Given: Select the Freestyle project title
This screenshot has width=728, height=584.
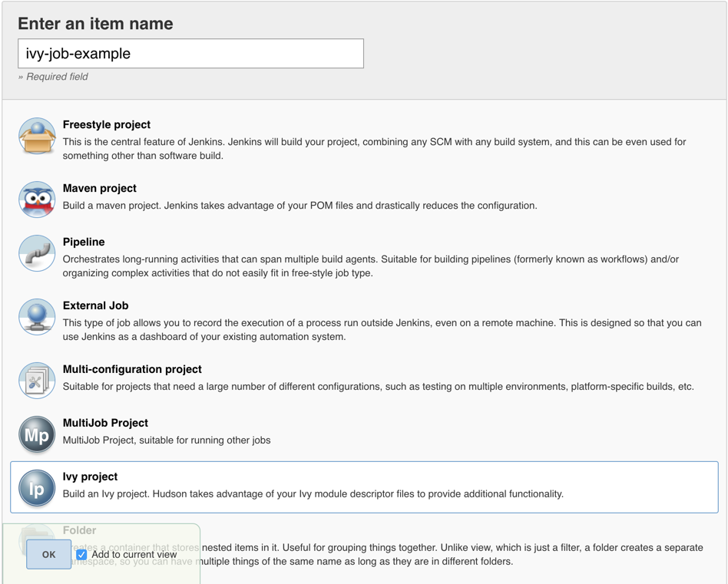Looking at the screenshot, I should coord(107,124).
